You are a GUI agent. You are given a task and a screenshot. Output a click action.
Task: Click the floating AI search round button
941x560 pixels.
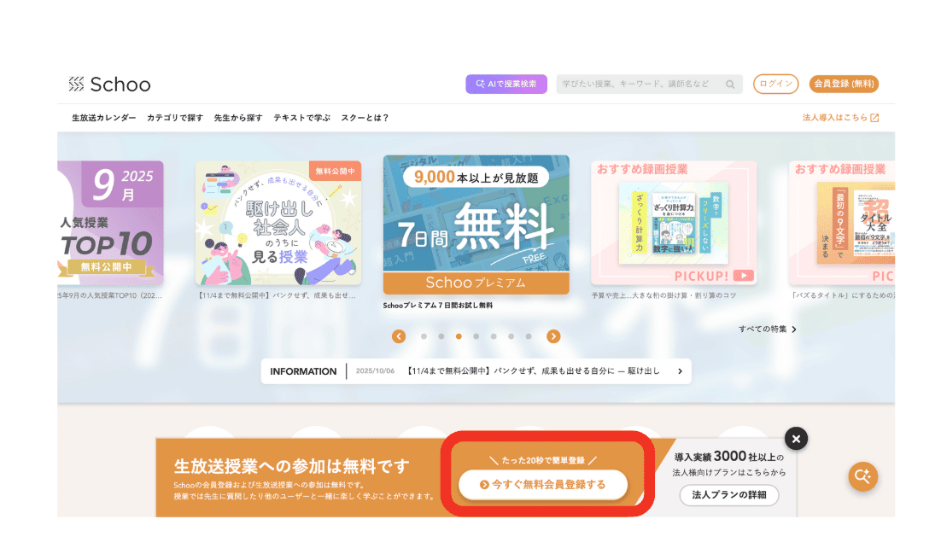pyautogui.click(x=862, y=476)
